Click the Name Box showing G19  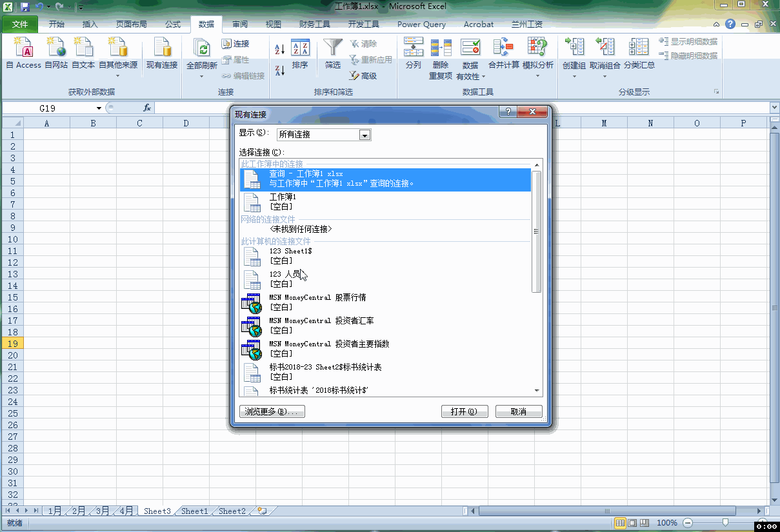48,108
